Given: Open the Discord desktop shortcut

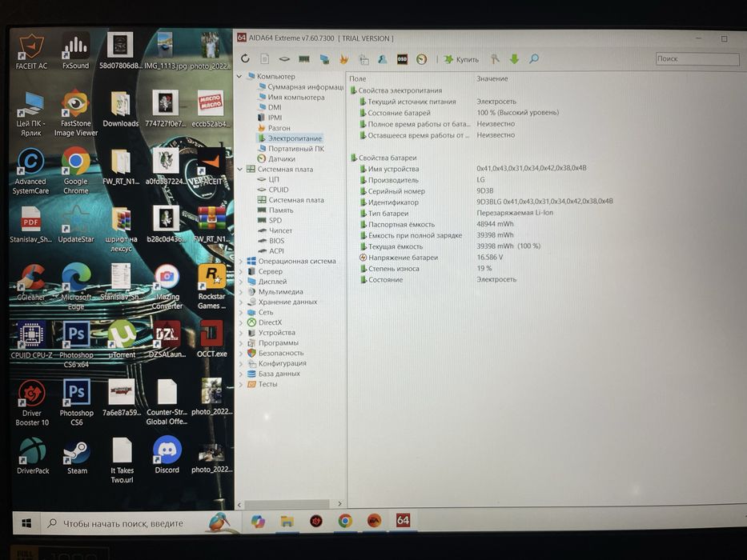Looking at the screenshot, I should [167, 456].
